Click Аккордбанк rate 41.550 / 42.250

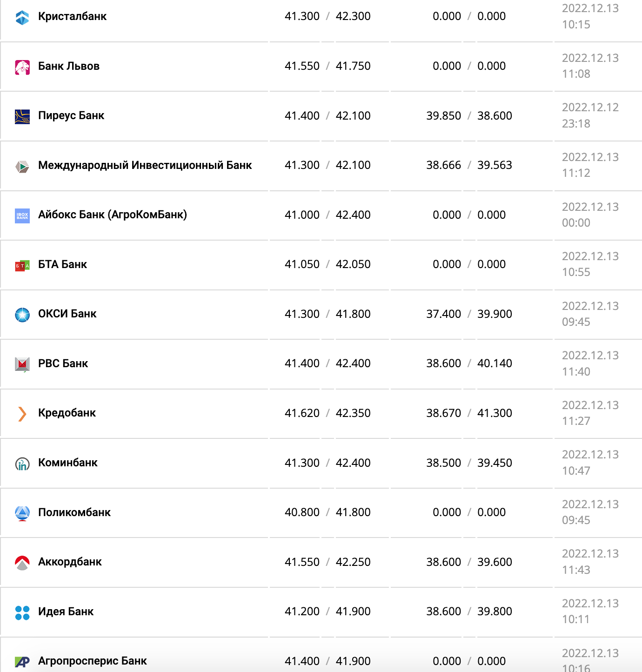(328, 562)
